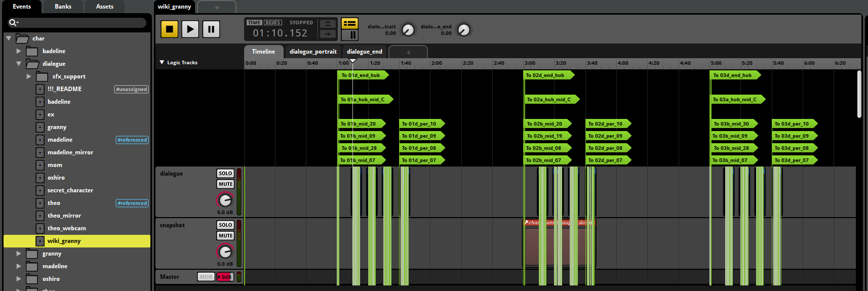This screenshot has height=291, width=868.
Task: Open the Banks tab
Action: click(63, 7)
